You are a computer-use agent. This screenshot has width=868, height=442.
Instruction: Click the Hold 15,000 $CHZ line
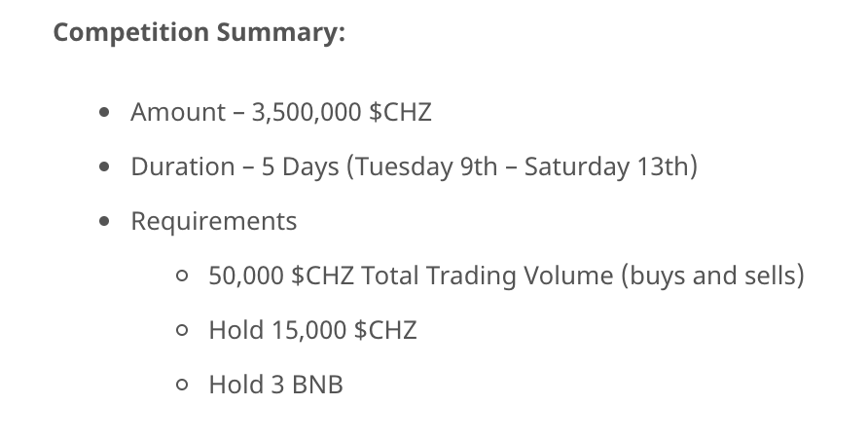[x=312, y=330]
